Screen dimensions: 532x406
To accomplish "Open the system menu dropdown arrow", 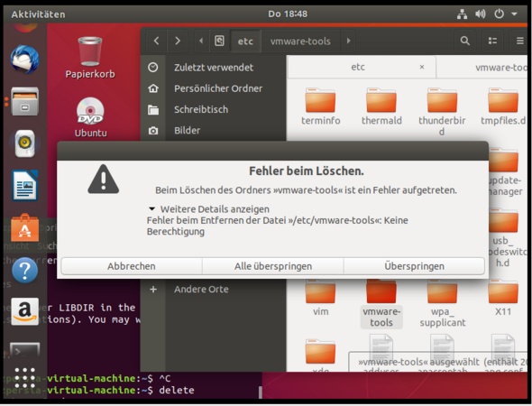I will [x=514, y=14].
